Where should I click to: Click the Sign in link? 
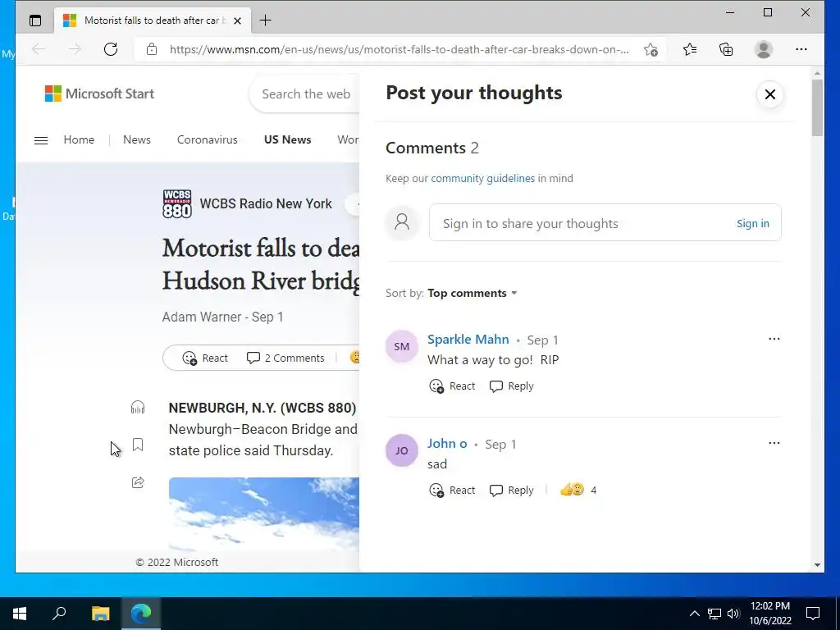click(753, 223)
